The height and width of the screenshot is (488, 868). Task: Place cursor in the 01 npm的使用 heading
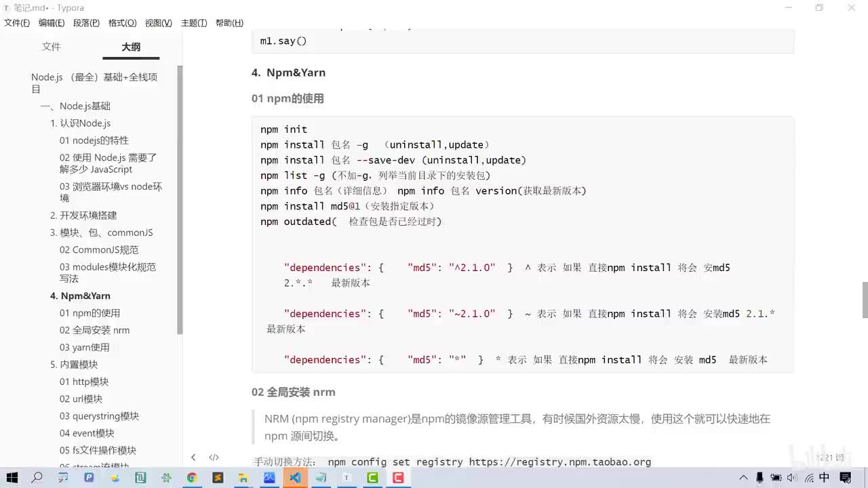[288, 99]
